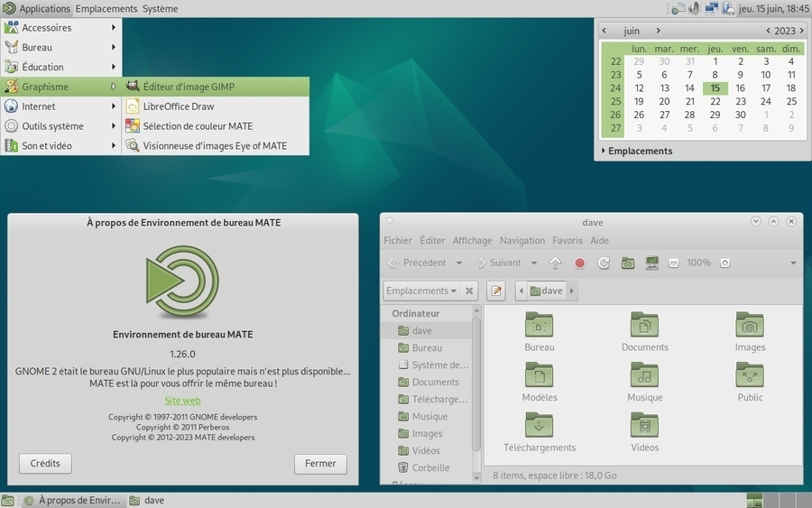Image resolution: width=812 pixels, height=508 pixels.
Task: Click show desktop button in bottom panel
Action: (x=7, y=500)
